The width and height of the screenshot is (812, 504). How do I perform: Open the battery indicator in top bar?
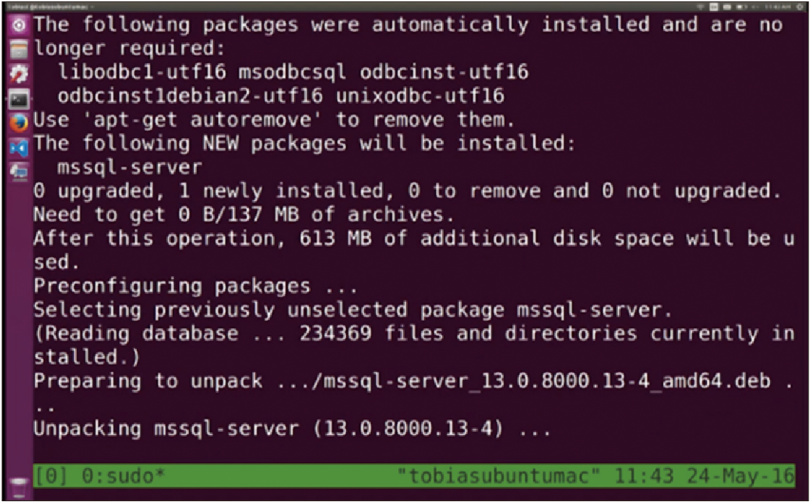[x=742, y=7]
